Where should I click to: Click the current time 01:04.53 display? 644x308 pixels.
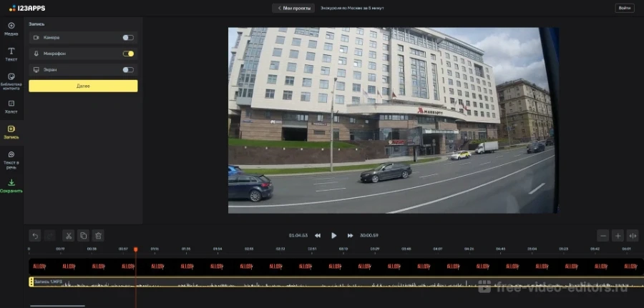(x=298, y=235)
